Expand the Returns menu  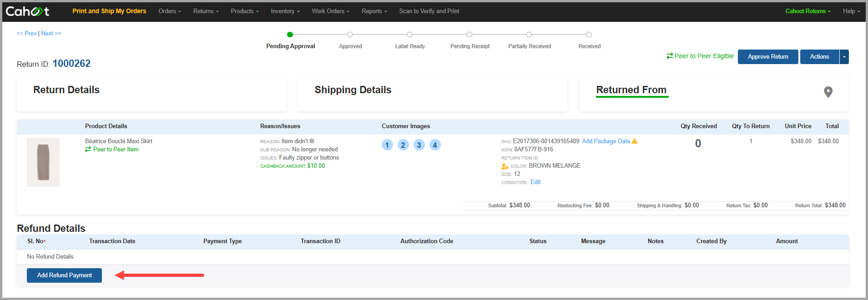coord(206,11)
